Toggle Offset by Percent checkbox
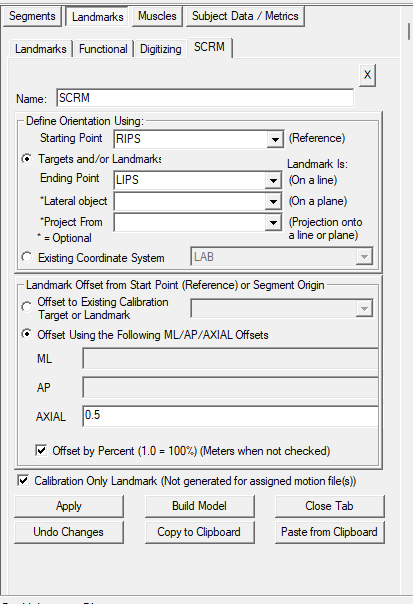 (41, 450)
